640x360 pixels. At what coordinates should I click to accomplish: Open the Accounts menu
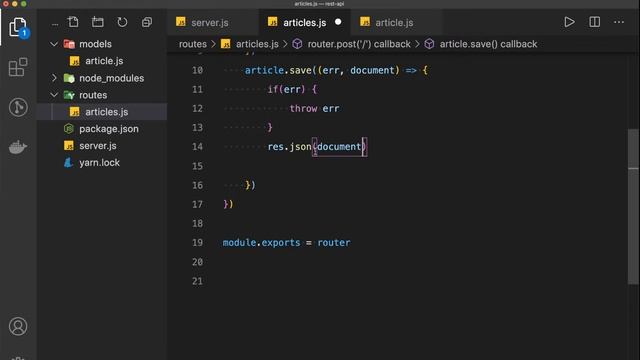pyautogui.click(x=18, y=326)
